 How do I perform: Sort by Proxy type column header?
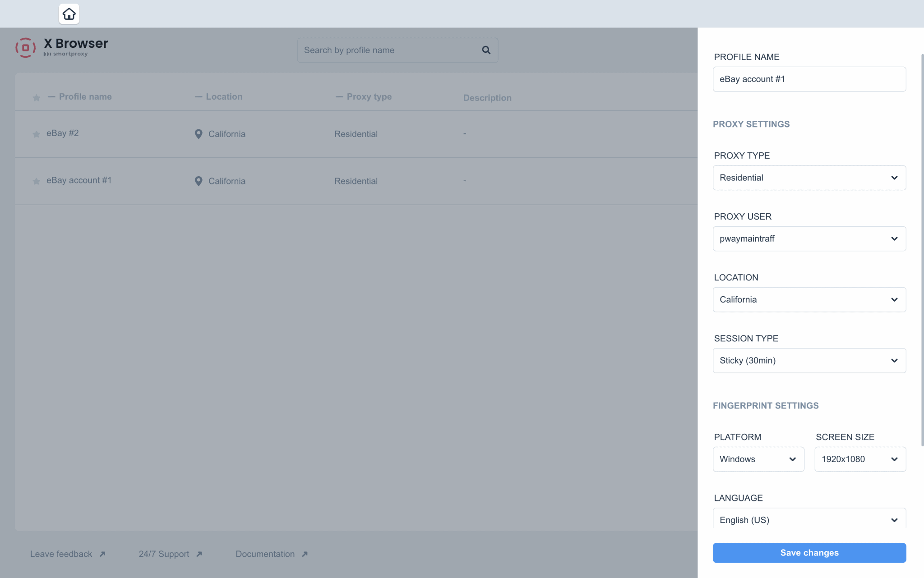tap(364, 96)
